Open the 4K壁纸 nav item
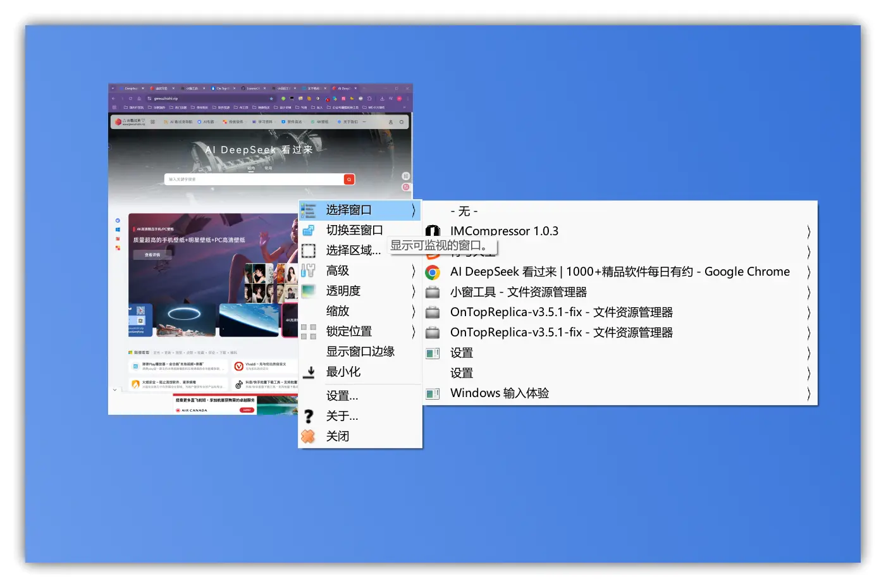The image size is (886, 588). click(320, 122)
